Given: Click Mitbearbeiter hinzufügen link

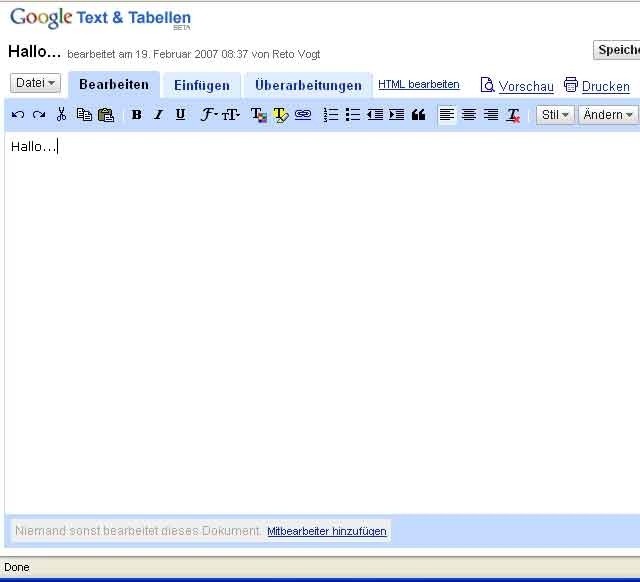Looking at the screenshot, I should pos(327,531).
